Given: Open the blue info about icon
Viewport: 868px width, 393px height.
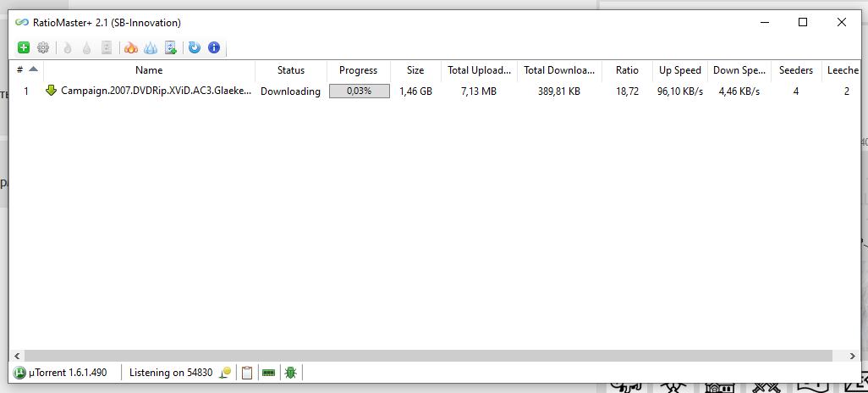Looking at the screenshot, I should tap(214, 47).
